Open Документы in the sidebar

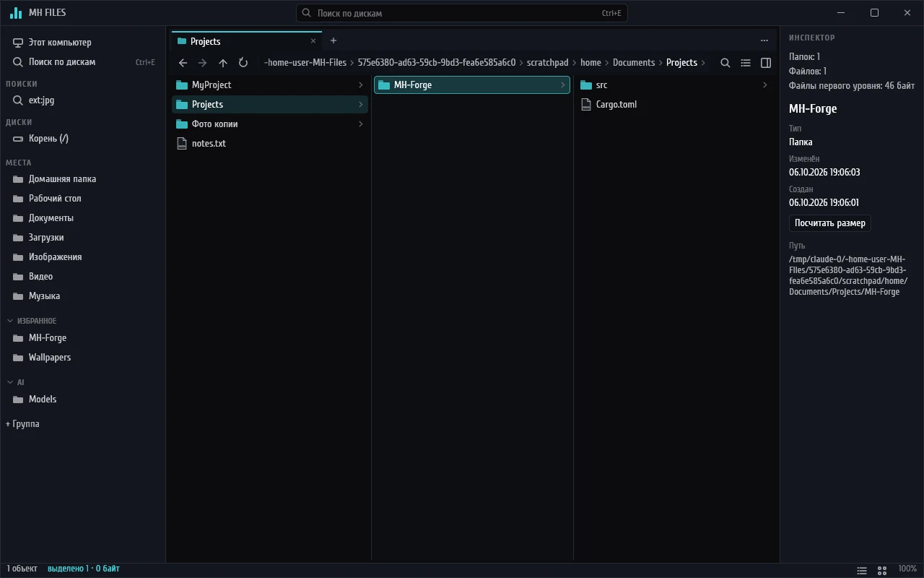[x=83, y=218]
